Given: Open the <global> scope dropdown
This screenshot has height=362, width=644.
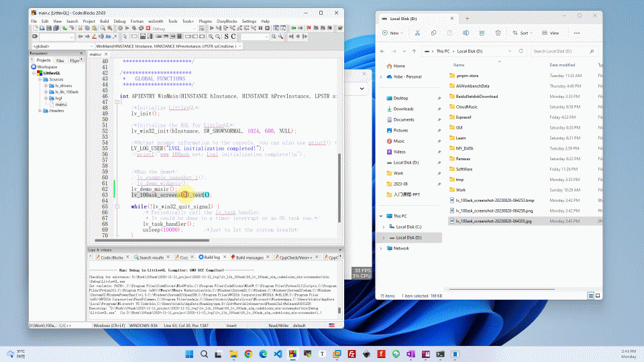Looking at the screenshot, I should point(62,46).
